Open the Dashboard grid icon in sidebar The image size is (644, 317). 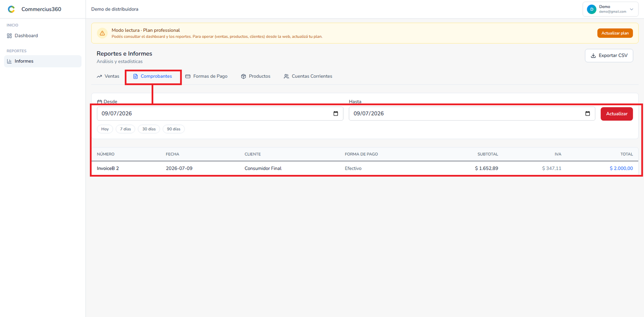tap(9, 36)
